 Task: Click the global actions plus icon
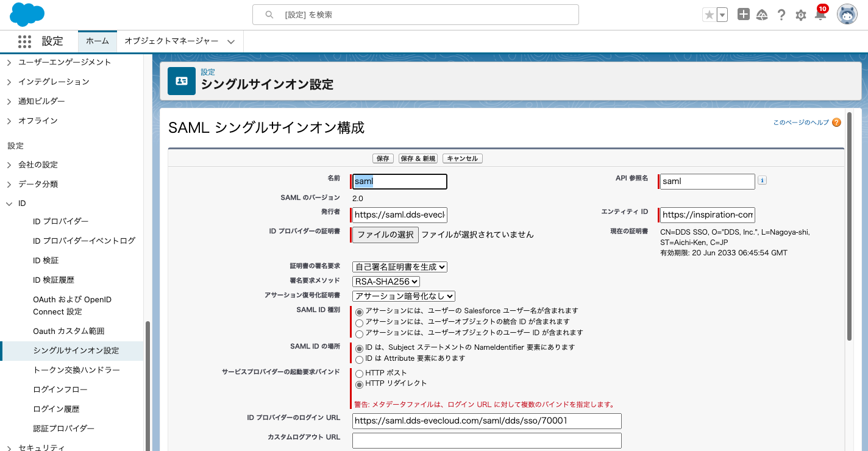743,15
